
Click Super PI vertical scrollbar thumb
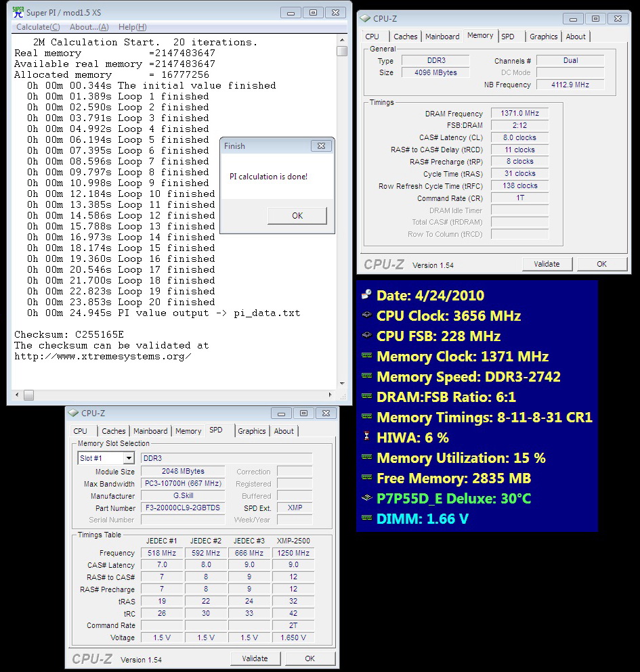pos(342,51)
